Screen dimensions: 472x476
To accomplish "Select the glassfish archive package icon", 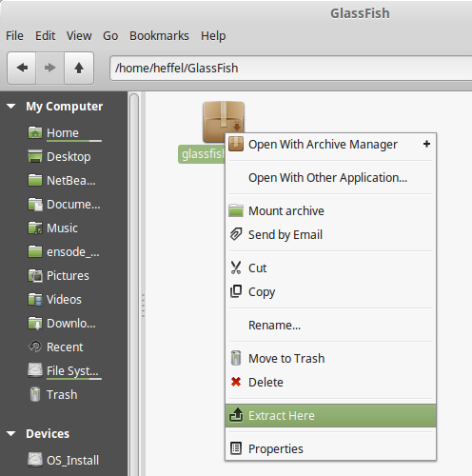I will 224,122.
